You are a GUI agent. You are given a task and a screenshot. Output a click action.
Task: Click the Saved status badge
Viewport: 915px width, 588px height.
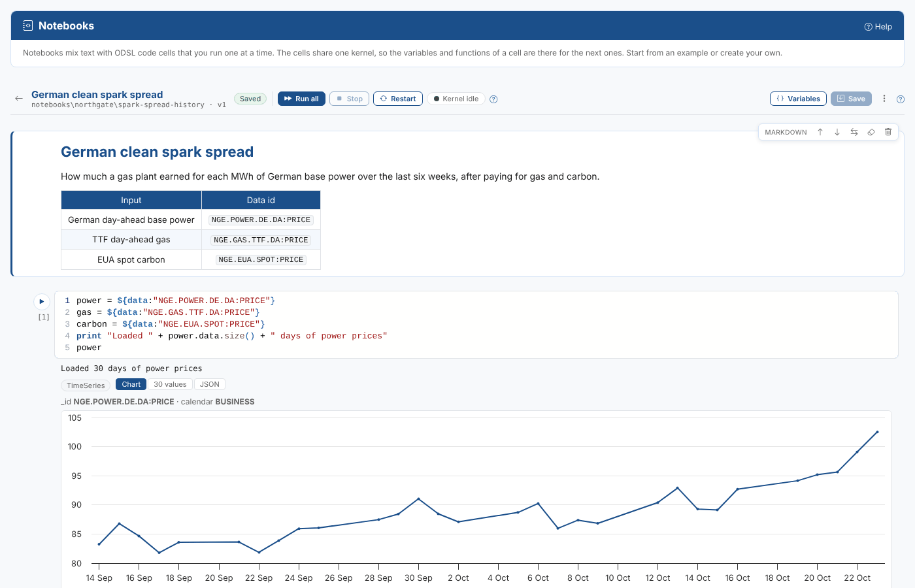click(250, 99)
